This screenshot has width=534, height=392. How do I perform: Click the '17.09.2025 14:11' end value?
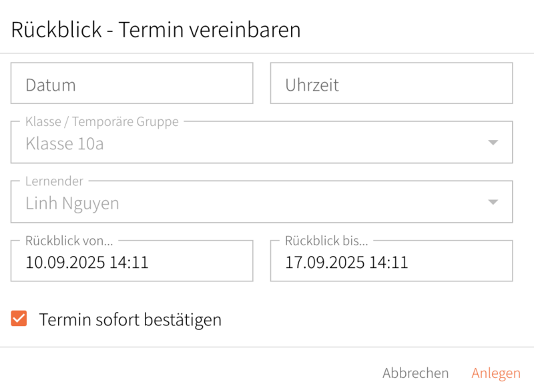(346, 262)
